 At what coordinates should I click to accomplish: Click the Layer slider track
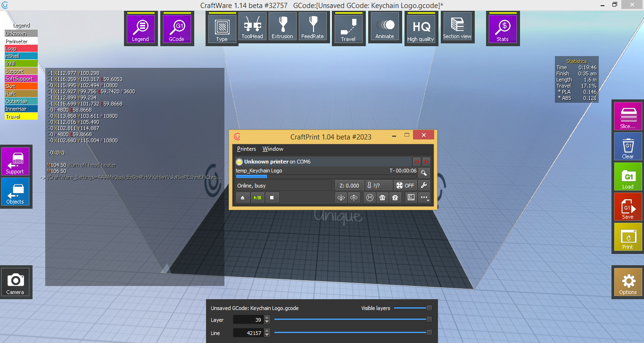coord(353,319)
